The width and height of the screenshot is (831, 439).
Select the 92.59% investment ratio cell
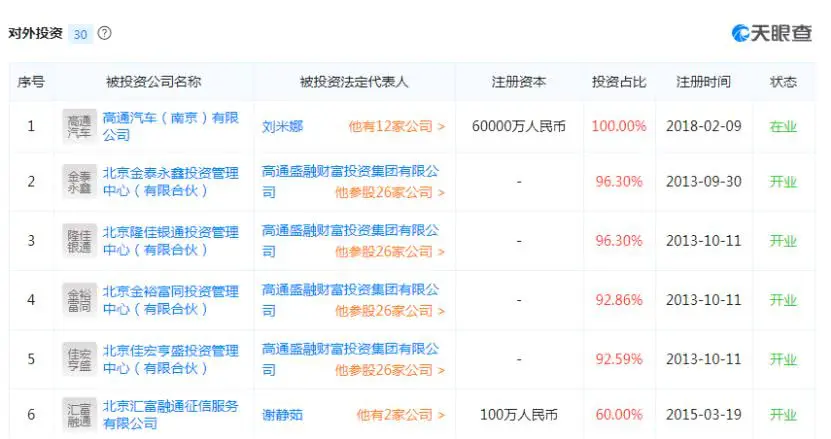point(619,360)
